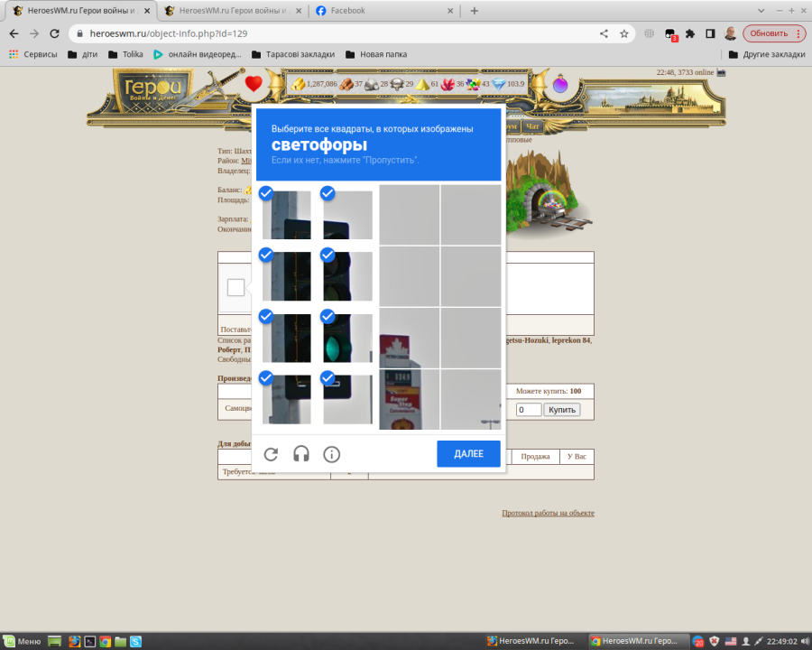The width and height of the screenshot is (812, 650).
Task: Open Skype from the taskbar
Action: pos(135,642)
